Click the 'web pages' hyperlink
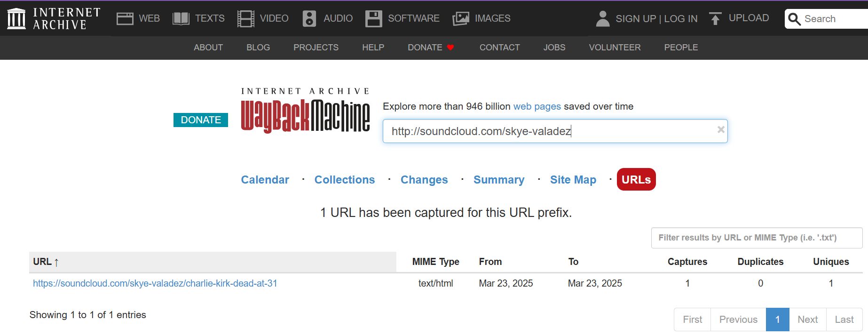Screen dimensions: 868x336 coord(537,106)
